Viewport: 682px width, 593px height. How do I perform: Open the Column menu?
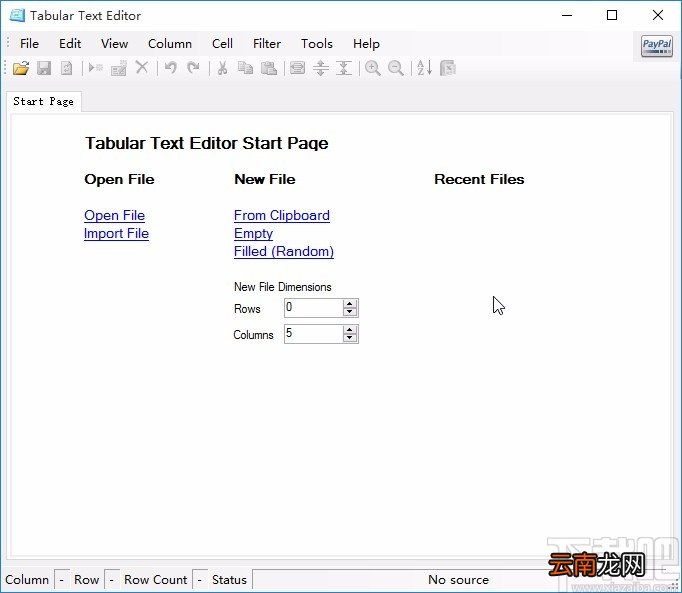tap(170, 44)
